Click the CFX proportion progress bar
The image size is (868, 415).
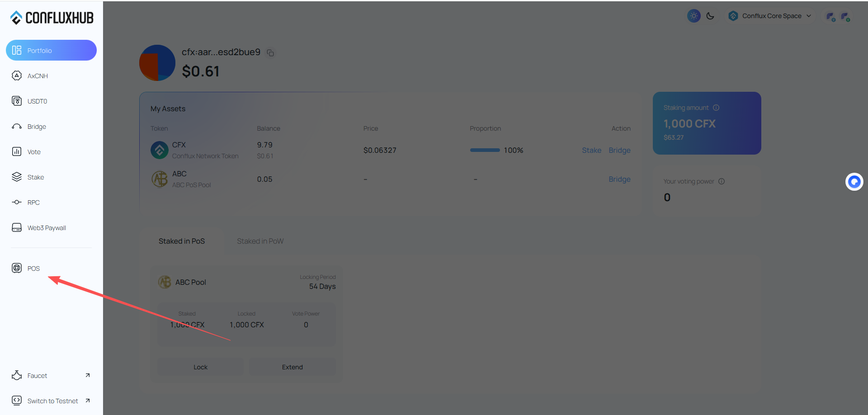(485, 150)
